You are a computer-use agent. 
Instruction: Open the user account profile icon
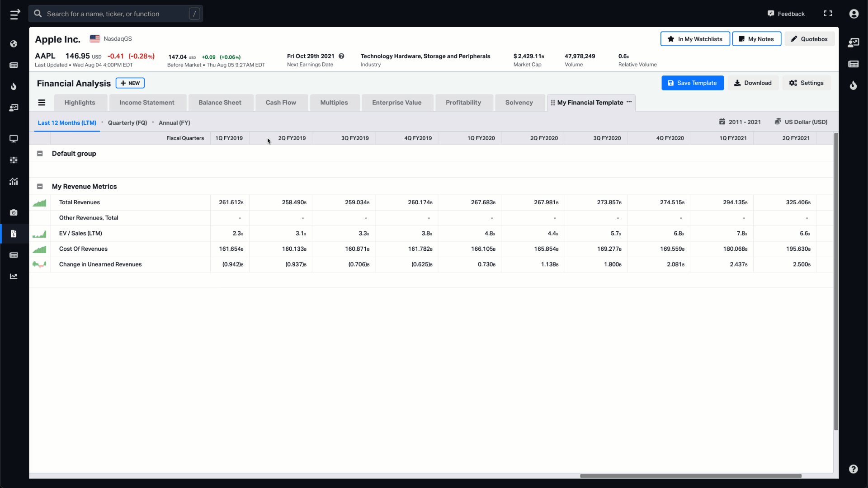click(854, 14)
